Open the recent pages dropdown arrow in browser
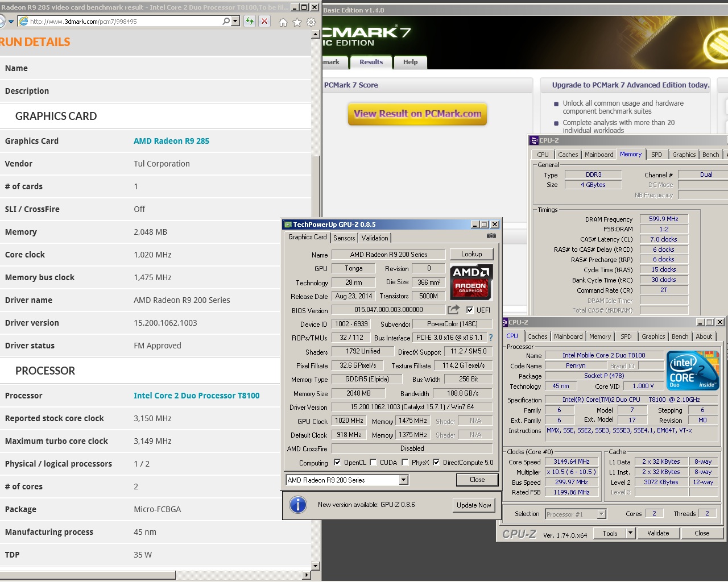This screenshot has width=728, height=582. pyautogui.click(x=11, y=22)
